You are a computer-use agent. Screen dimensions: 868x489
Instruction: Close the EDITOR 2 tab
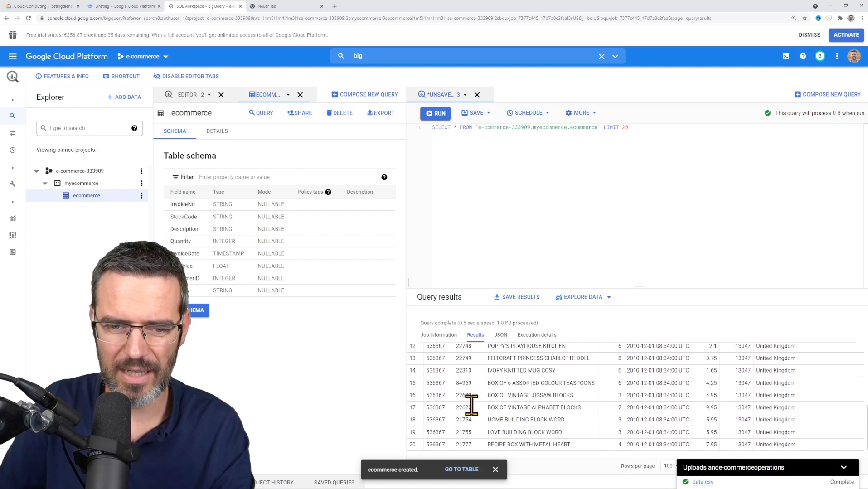click(x=221, y=95)
